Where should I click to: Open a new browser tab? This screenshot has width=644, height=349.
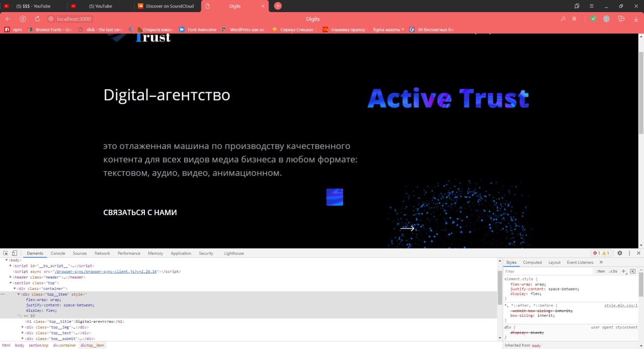pyautogui.click(x=278, y=6)
